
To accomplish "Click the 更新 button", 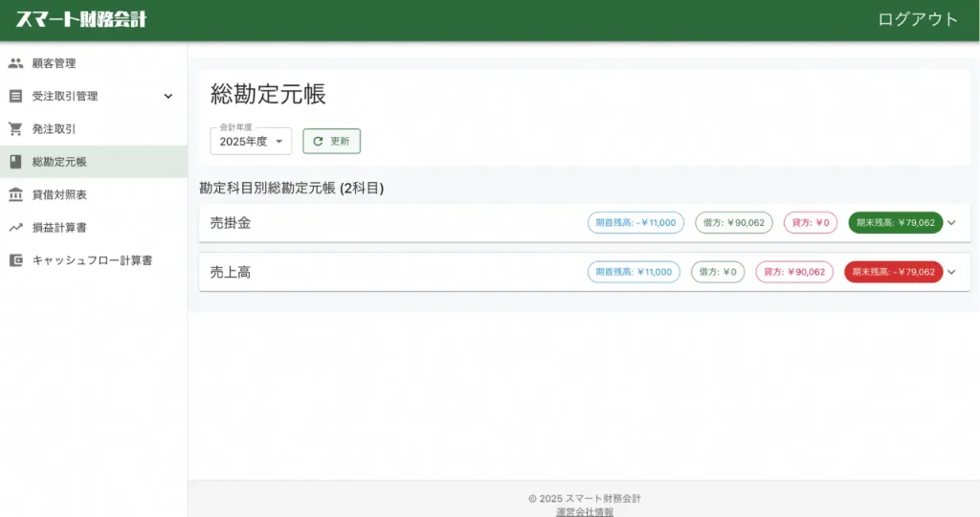I will [331, 142].
